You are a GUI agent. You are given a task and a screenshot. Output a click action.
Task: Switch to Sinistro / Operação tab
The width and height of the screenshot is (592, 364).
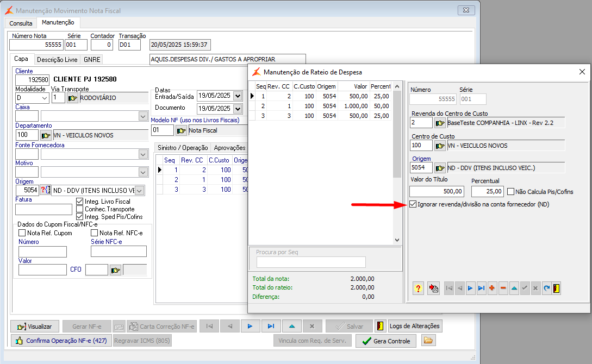(183, 147)
